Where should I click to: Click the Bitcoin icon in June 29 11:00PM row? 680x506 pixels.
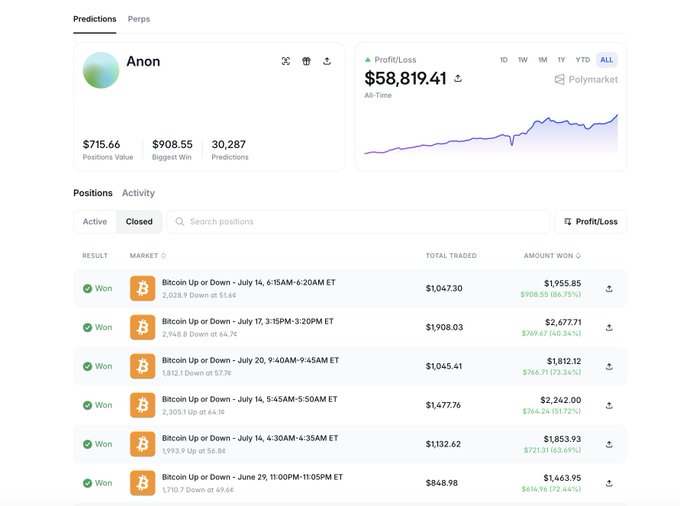pos(143,483)
